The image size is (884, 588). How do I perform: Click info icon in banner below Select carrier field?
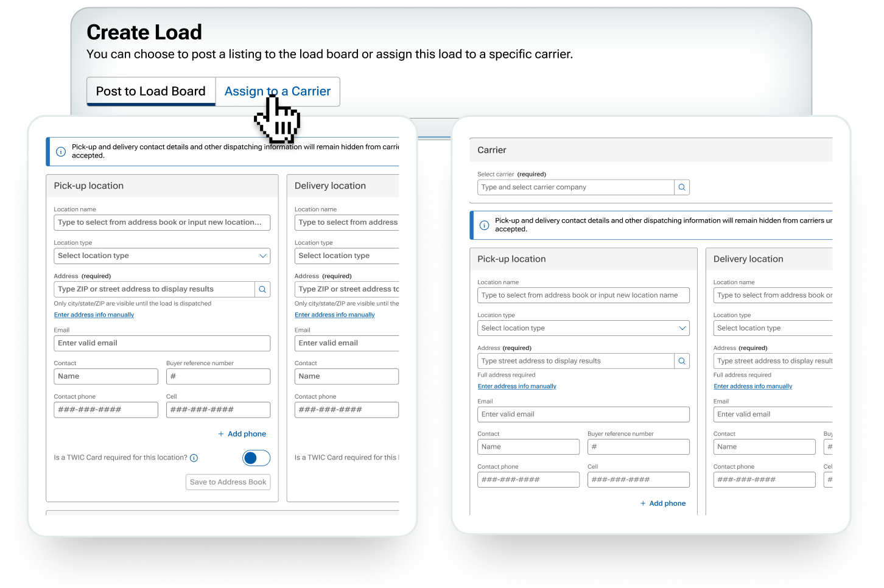tap(485, 225)
